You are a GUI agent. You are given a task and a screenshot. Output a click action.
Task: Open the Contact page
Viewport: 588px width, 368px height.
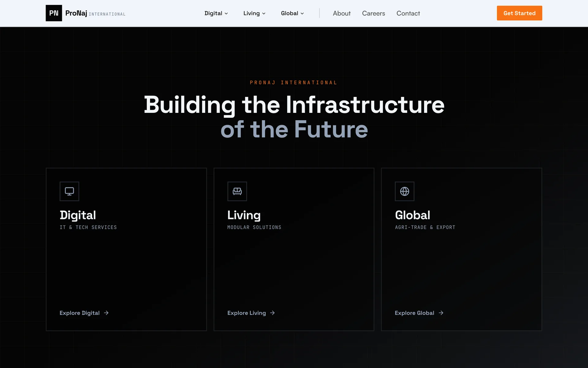(x=408, y=13)
